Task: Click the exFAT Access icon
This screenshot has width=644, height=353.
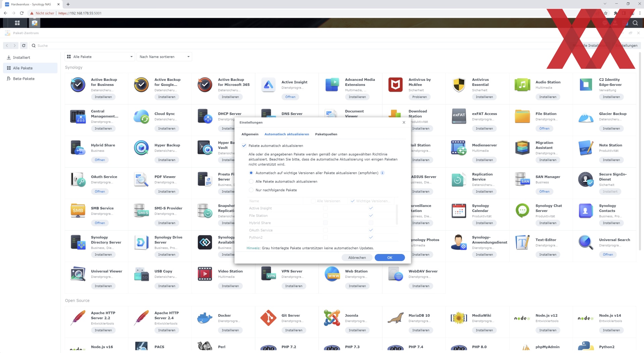Action: pyautogui.click(x=459, y=116)
